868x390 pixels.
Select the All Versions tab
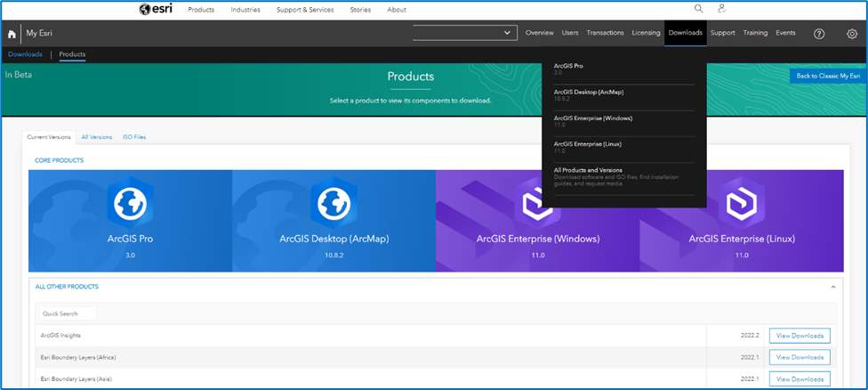[97, 137]
